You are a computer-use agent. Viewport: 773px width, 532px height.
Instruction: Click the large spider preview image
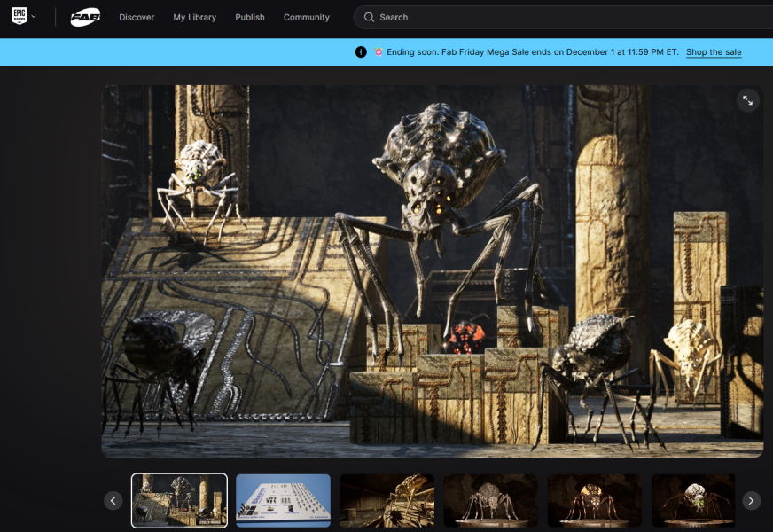pyautogui.click(x=432, y=270)
